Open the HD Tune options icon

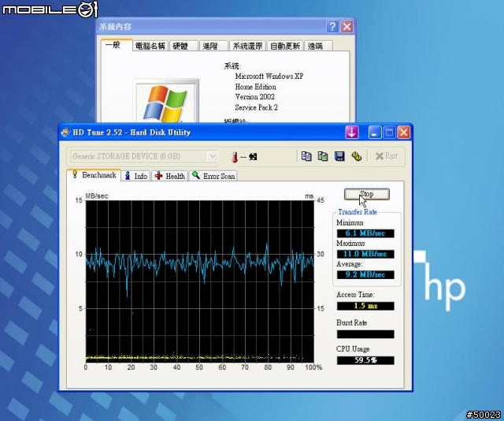click(357, 156)
